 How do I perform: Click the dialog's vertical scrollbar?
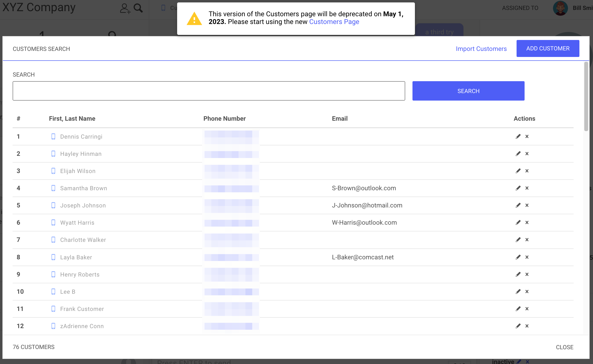click(586, 97)
